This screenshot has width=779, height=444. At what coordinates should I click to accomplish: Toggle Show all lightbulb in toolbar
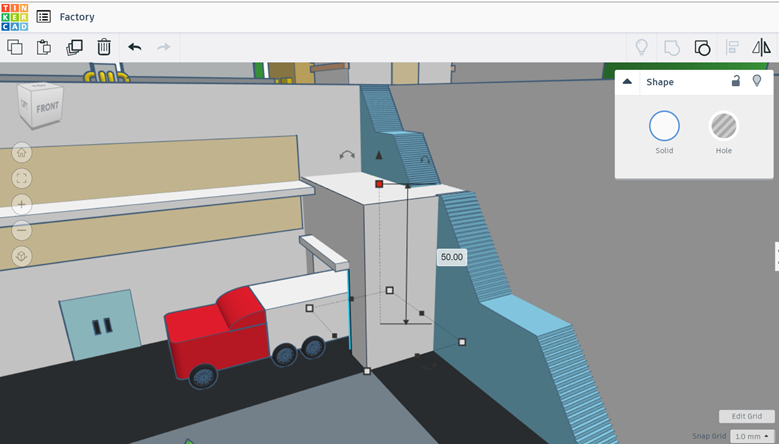(x=642, y=48)
